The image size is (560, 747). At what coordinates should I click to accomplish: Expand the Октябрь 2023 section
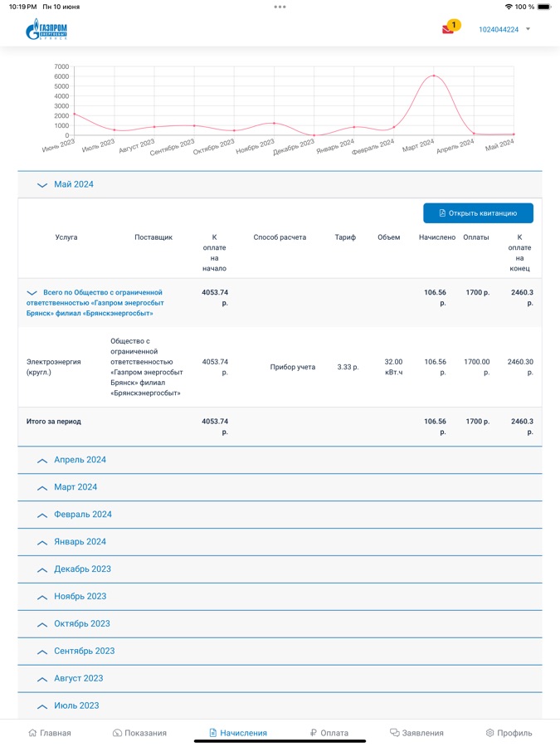point(81,624)
